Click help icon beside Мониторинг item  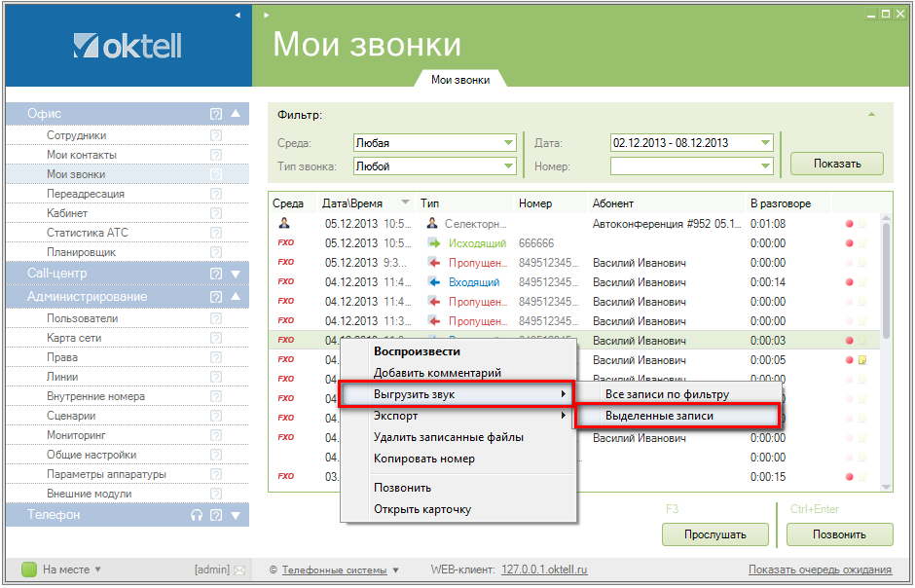coord(216,435)
